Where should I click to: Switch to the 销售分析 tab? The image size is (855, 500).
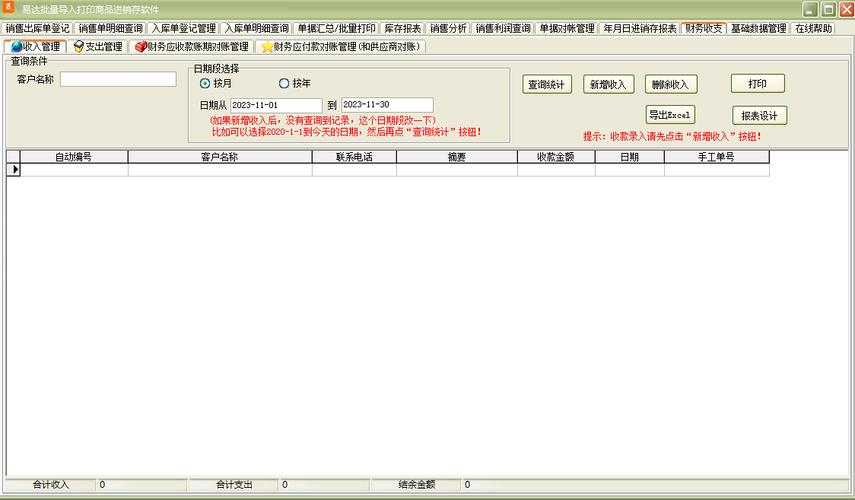click(448, 28)
